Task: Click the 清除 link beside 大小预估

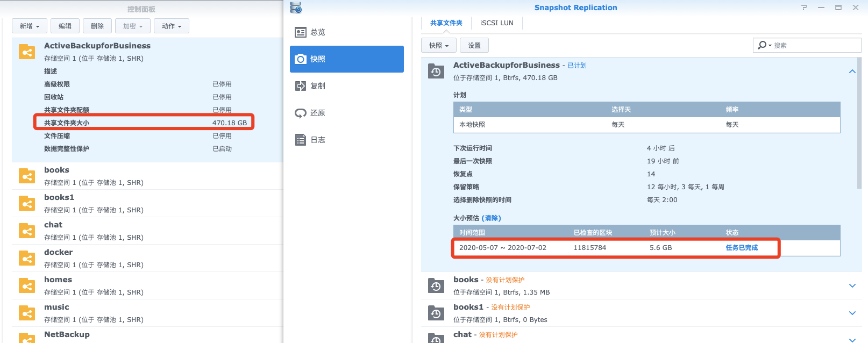Action: pos(492,218)
